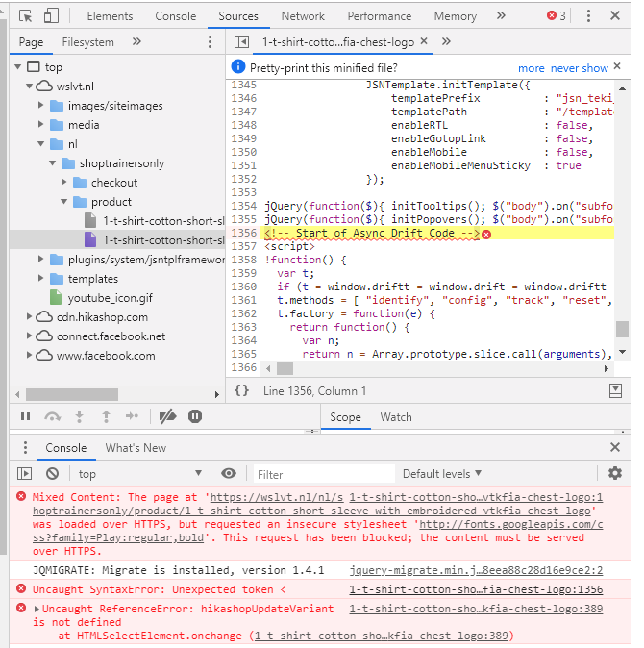The width and height of the screenshot is (644, 648).
Task: Click the 'more' link in pretty-print bar
Action: click(532, 68)
